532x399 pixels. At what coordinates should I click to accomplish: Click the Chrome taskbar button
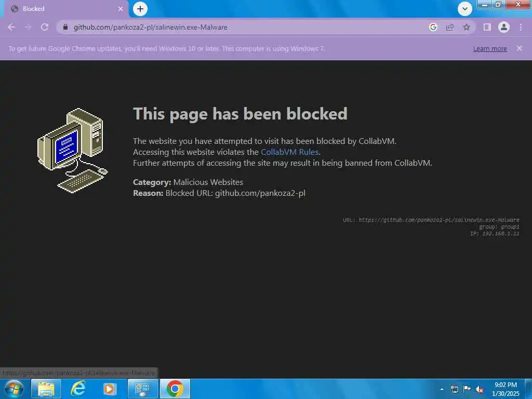coord(175,389)
